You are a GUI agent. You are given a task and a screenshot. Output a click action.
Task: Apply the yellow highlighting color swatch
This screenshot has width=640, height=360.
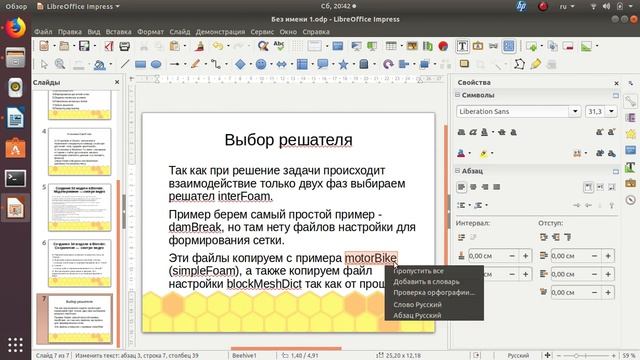point(484,154)
